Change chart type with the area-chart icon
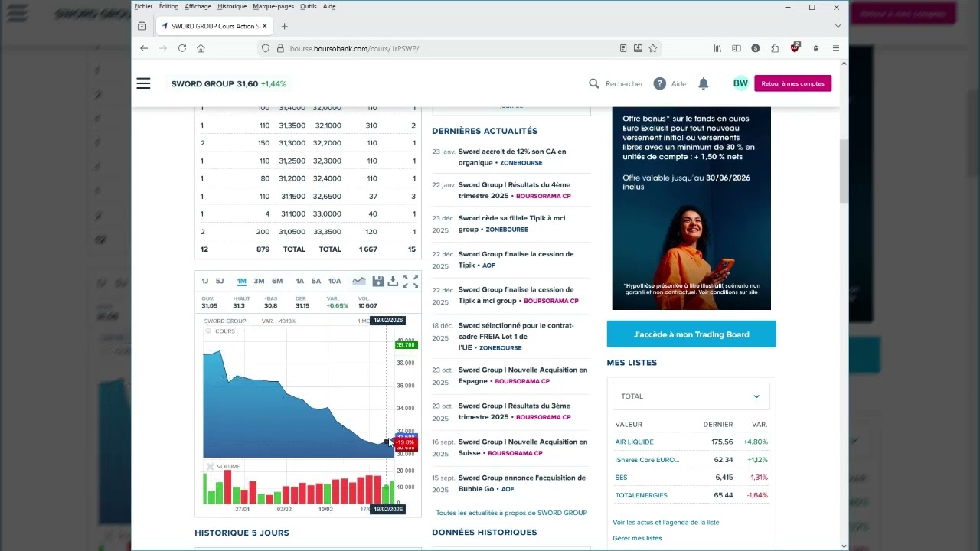This screenshot has height=551, width=980. coord(359,281)
